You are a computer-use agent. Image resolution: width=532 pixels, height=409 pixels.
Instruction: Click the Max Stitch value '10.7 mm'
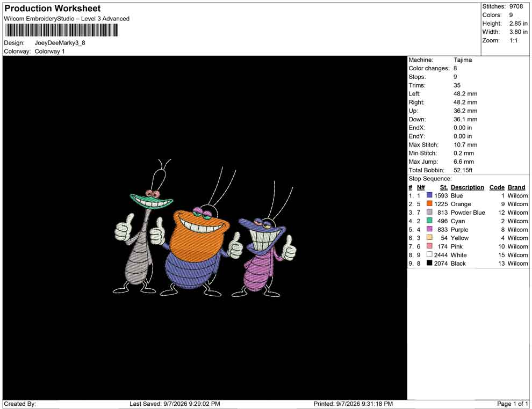click(465, 145)
